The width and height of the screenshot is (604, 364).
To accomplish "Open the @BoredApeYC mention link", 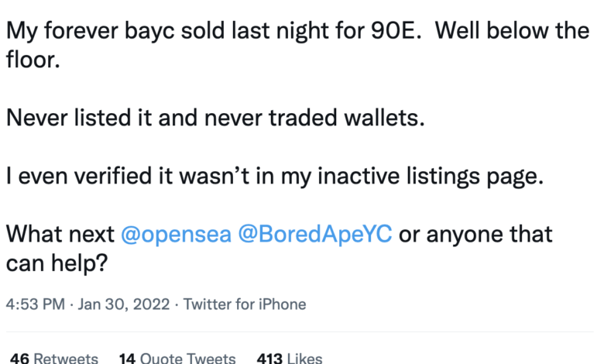I will (315, 234).
